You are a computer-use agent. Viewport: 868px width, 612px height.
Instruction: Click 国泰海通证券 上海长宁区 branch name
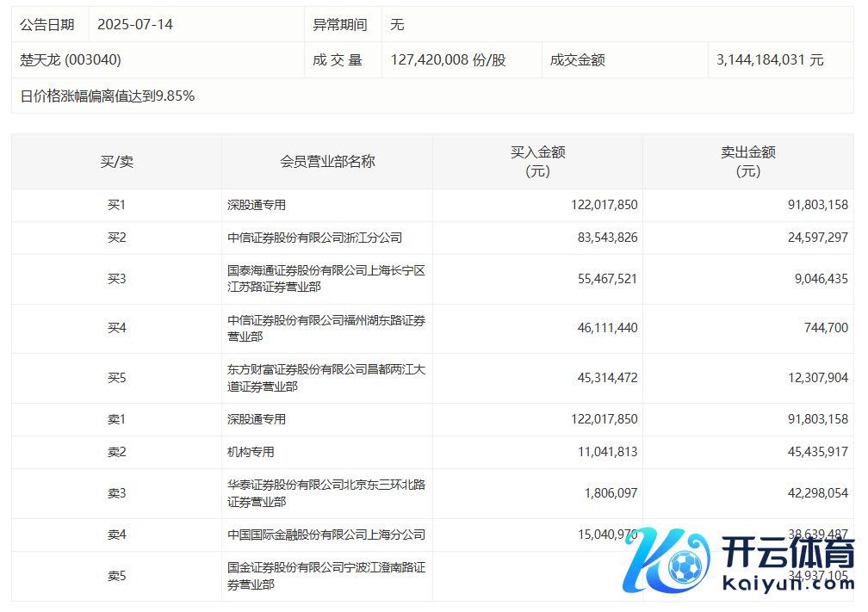point(325,279)
